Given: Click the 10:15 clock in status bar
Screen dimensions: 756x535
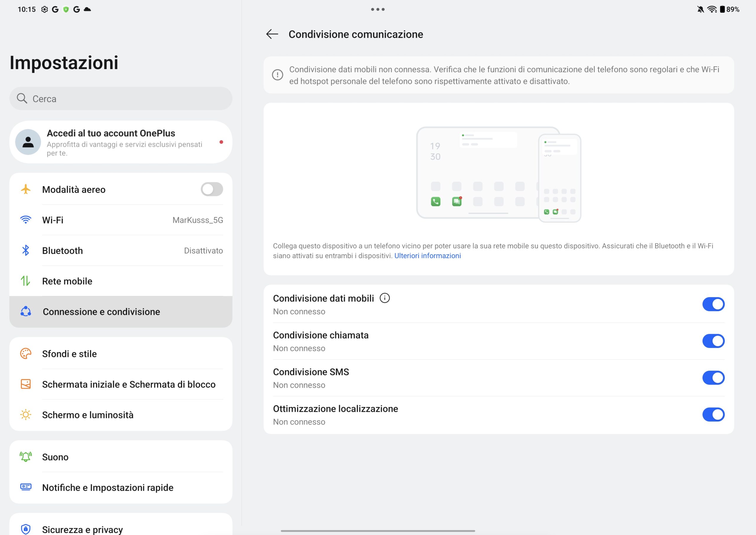Looking at the screenshot, I should pos(27,9).
